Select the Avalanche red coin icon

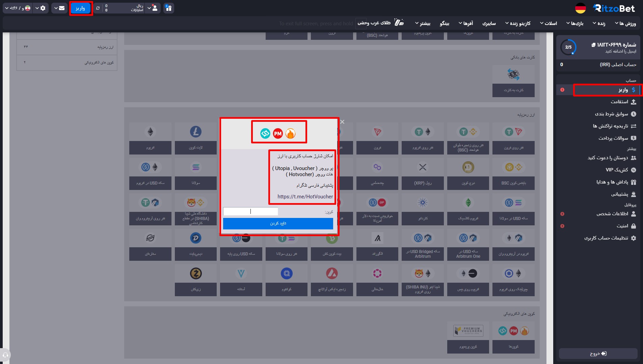pos(332,273)
